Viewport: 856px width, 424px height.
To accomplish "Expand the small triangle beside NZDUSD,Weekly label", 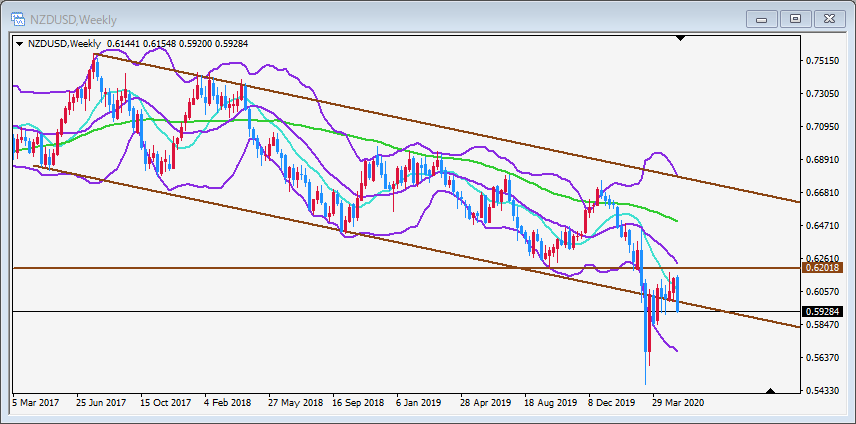I will pos(20,44).
